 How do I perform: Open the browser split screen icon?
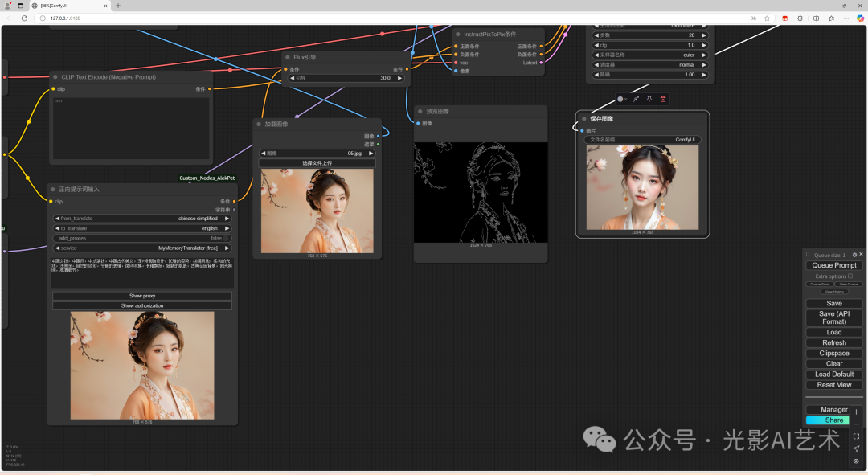point(816,18)
